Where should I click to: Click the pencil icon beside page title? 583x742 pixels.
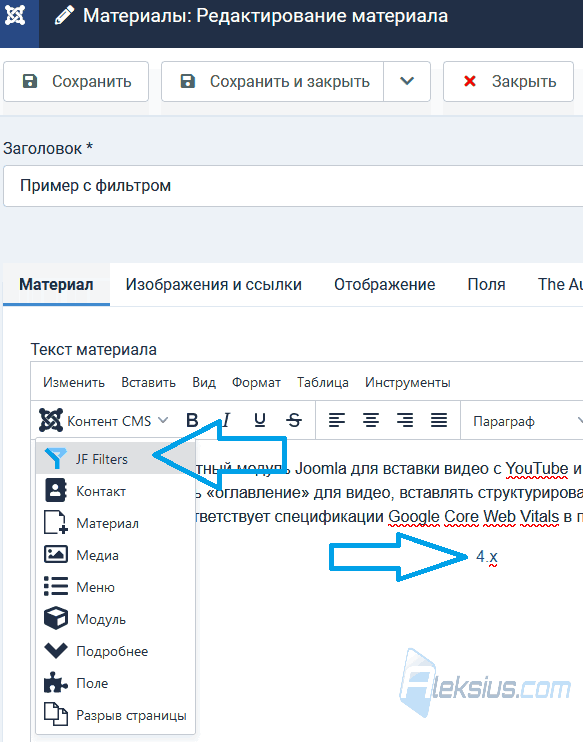click(x=64, y=16)
